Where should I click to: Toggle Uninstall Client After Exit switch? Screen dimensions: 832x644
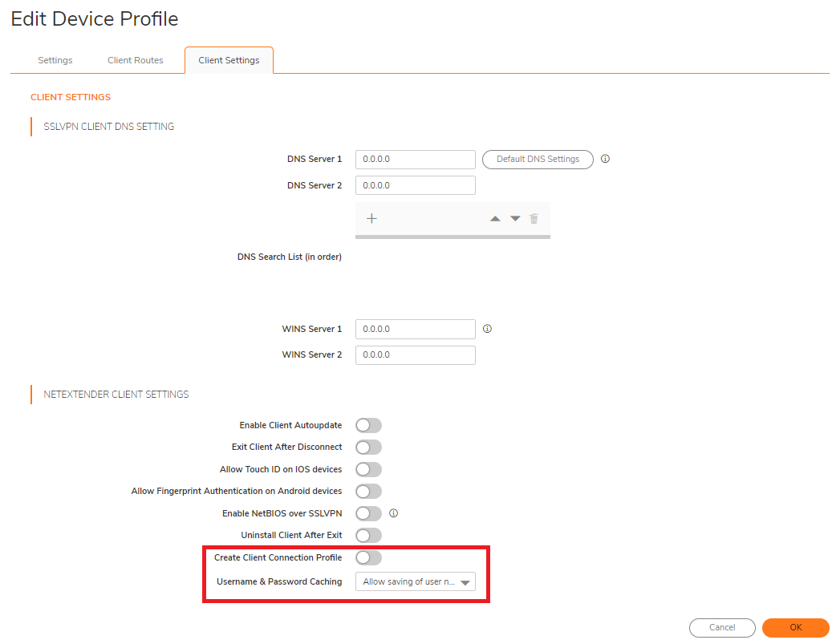pyautogui.click(x=369, y=535)
